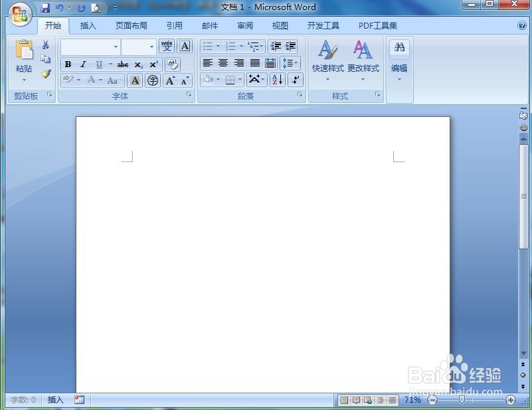
Task: Undo last action in quick access toolbar
Action: (59, 8)
